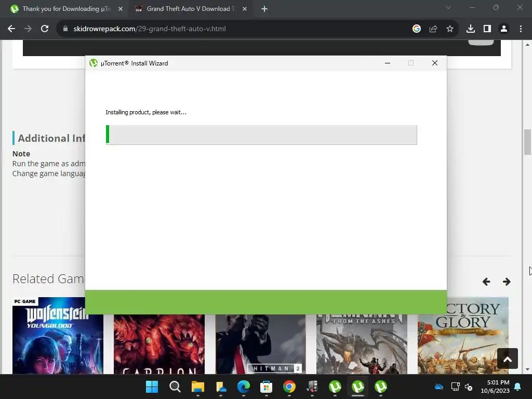
Task: Open the Chrome downloads icon
Action: (471, 29)
